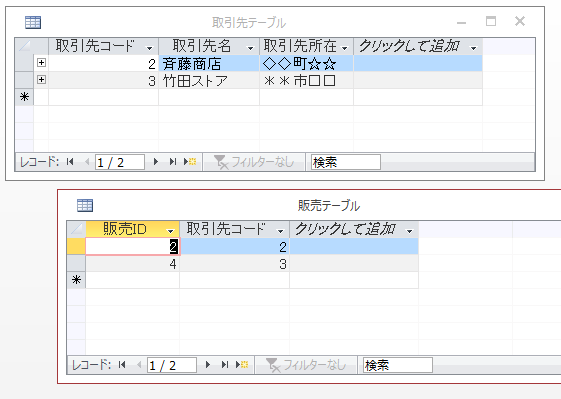Image resolution: width=561 pixels, height=399 pixels.
Task: Select all records in 取引先テーブル corner
Action: click(x=24, y=46)
